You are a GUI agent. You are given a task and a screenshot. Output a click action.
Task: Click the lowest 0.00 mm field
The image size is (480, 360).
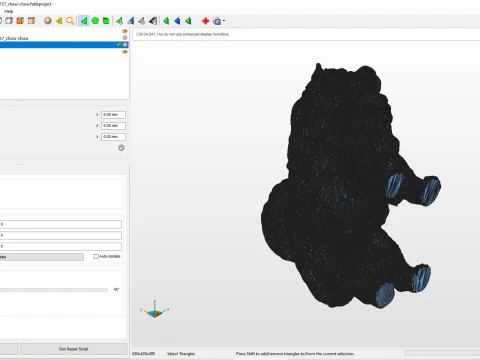tap(113, 137)
